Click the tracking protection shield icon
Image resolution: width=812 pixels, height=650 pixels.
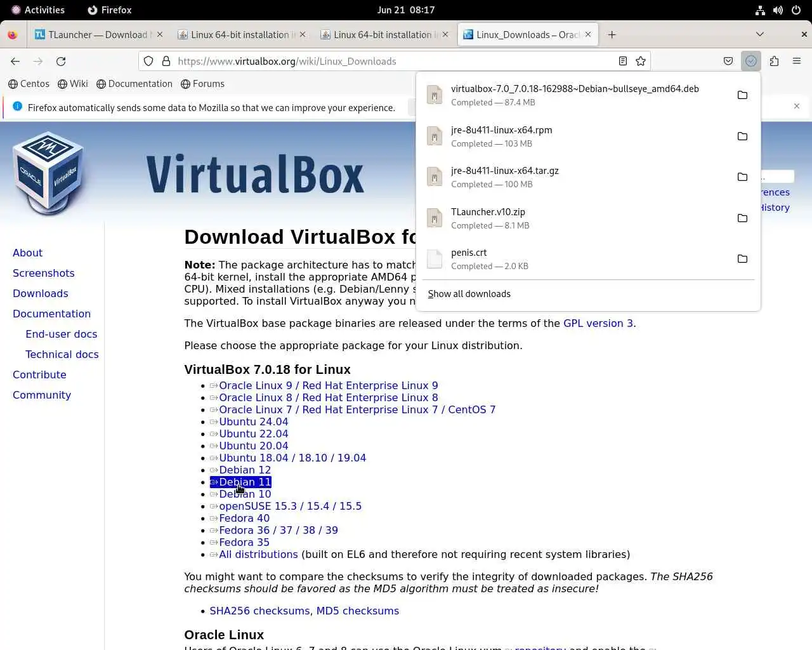point(148,61)
